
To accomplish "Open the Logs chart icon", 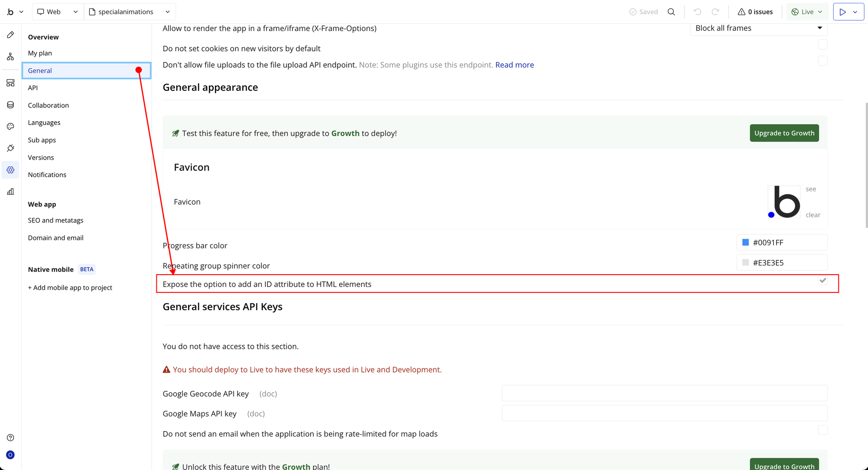I will point(11,192).
